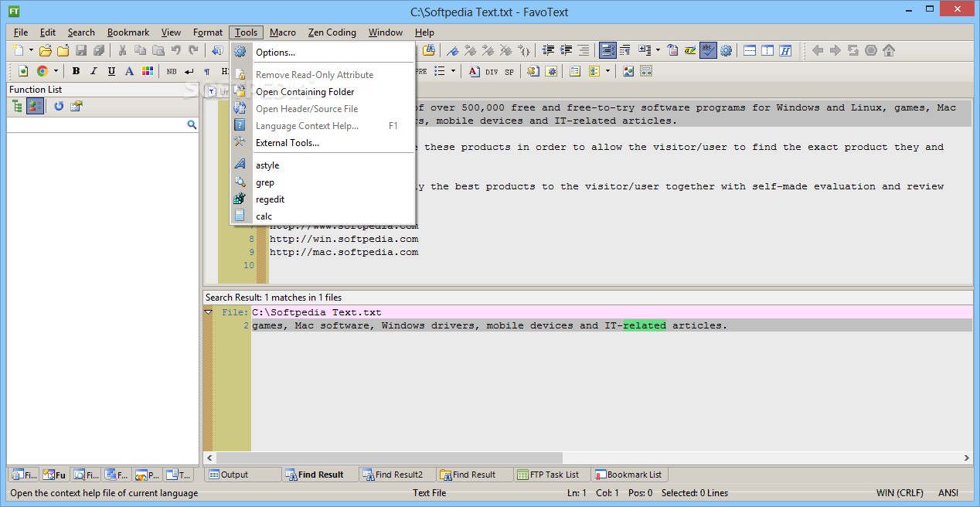Launch calc from Tools menu
The image size is (980, 507).
[323, 216]
